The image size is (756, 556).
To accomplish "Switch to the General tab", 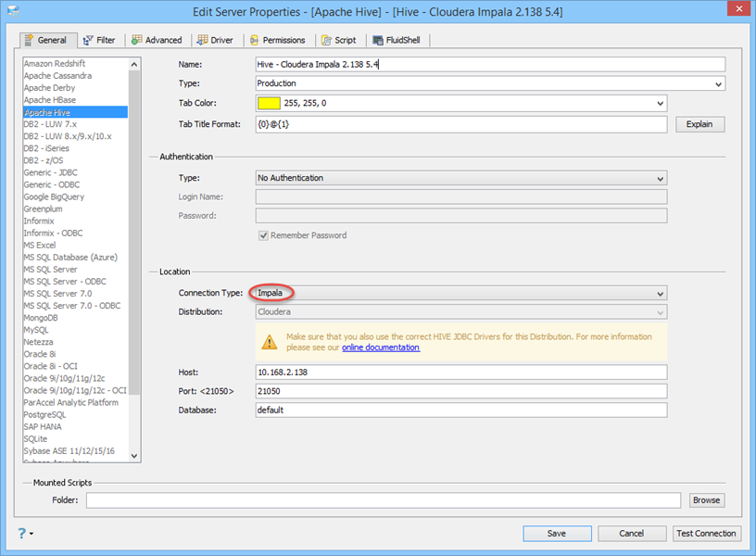I will tap(48, 40).
